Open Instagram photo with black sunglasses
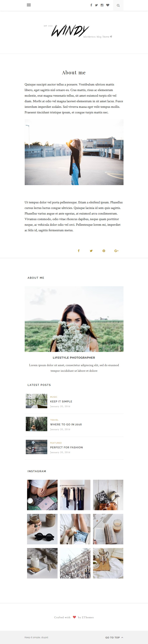 coord(42,529)
